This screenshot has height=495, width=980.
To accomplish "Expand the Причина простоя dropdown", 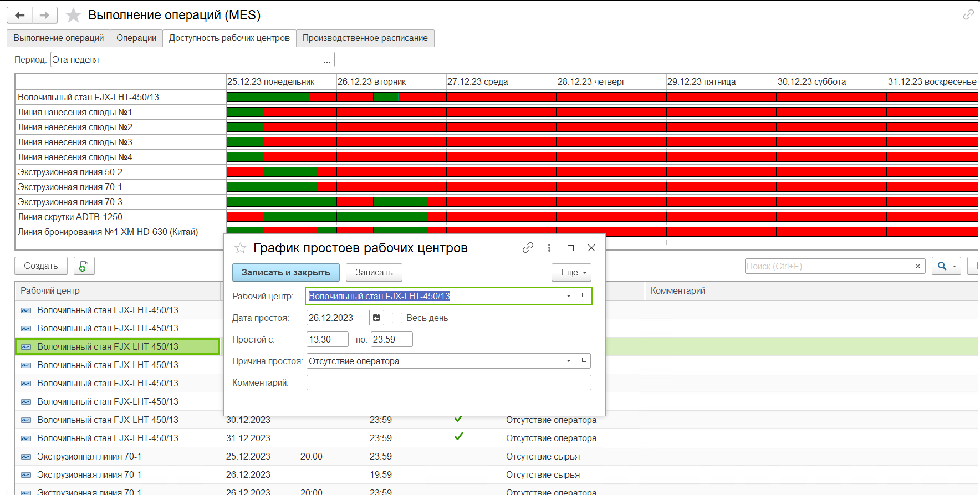I will (x=569, y=361).
